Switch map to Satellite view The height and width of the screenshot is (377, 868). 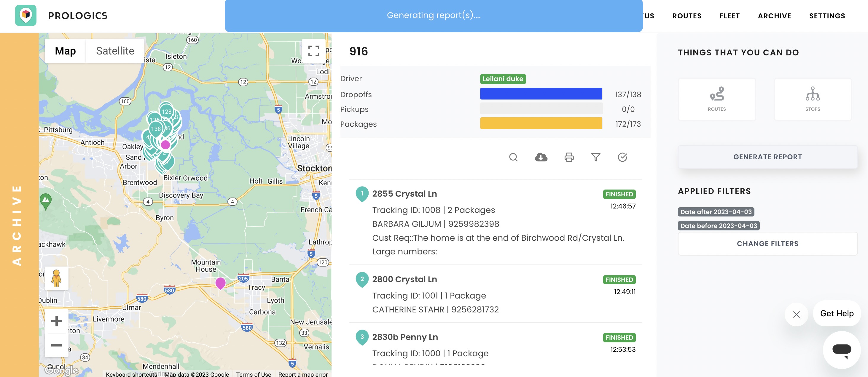115,51
